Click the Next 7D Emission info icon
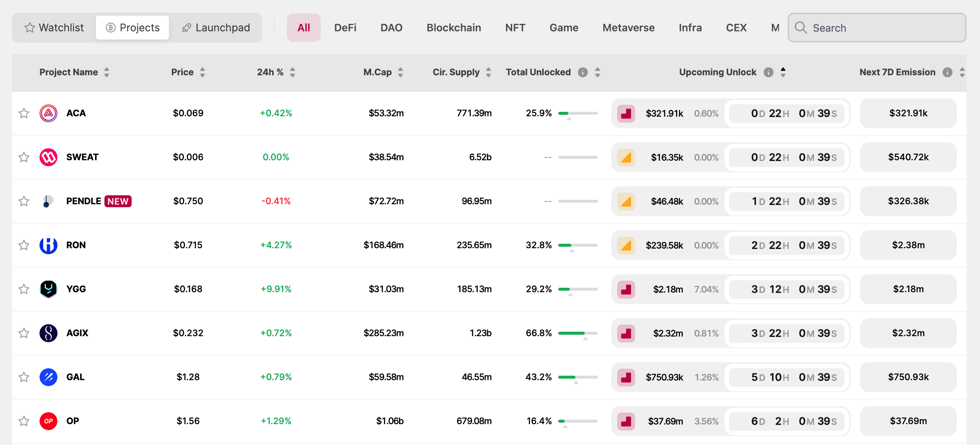980x445 pixels. click(948, 72)
